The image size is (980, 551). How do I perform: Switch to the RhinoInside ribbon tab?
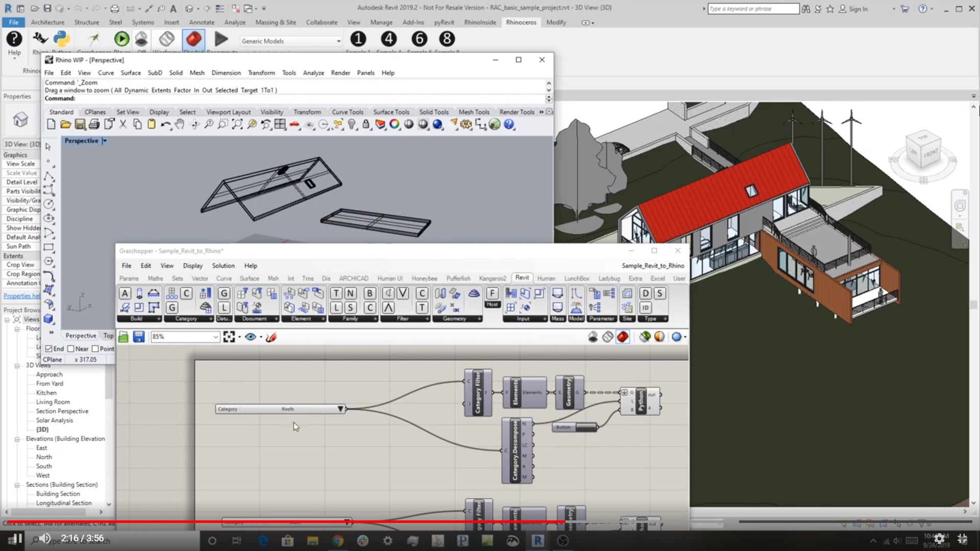tap(480, 22)
